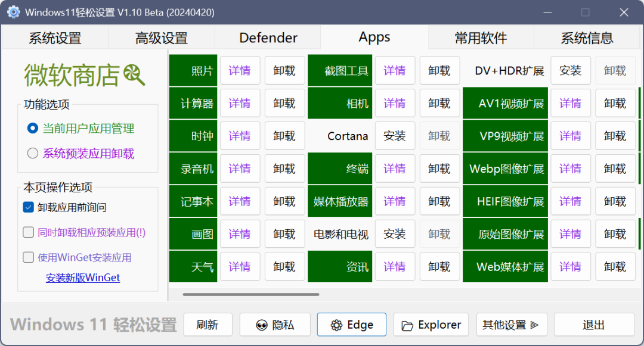This screenshot has width=644, height=346.
Task: Uninstall 资讯 app
Action: tap(439, 267)
